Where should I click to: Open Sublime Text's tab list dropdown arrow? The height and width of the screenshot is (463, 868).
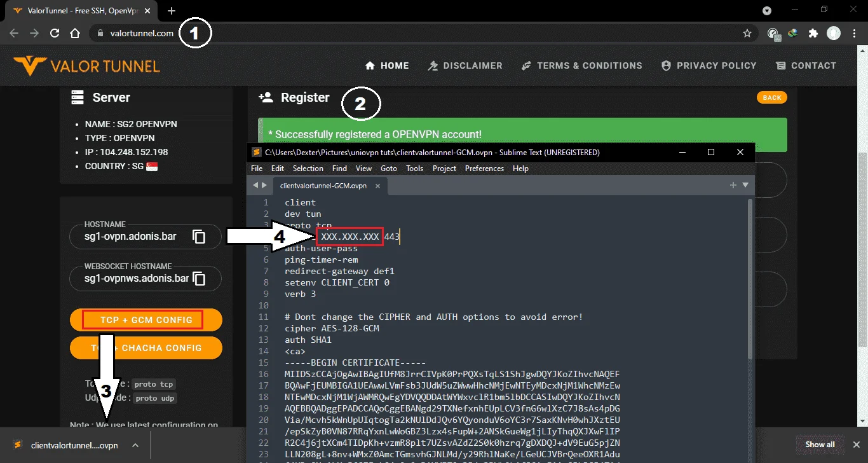point(745,185)
